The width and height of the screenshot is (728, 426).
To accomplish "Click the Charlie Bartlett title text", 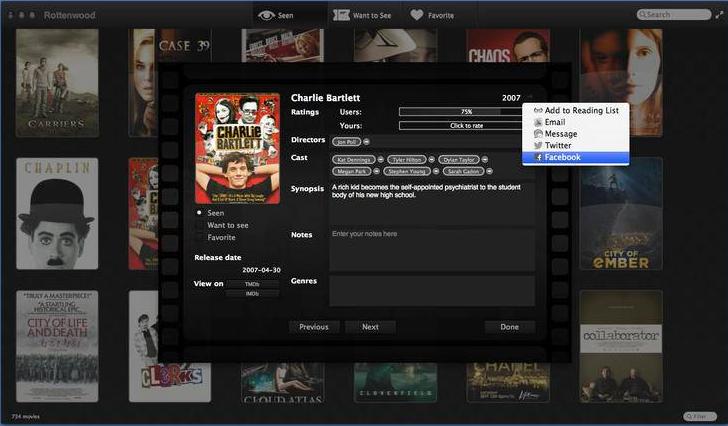I will 325,98.
